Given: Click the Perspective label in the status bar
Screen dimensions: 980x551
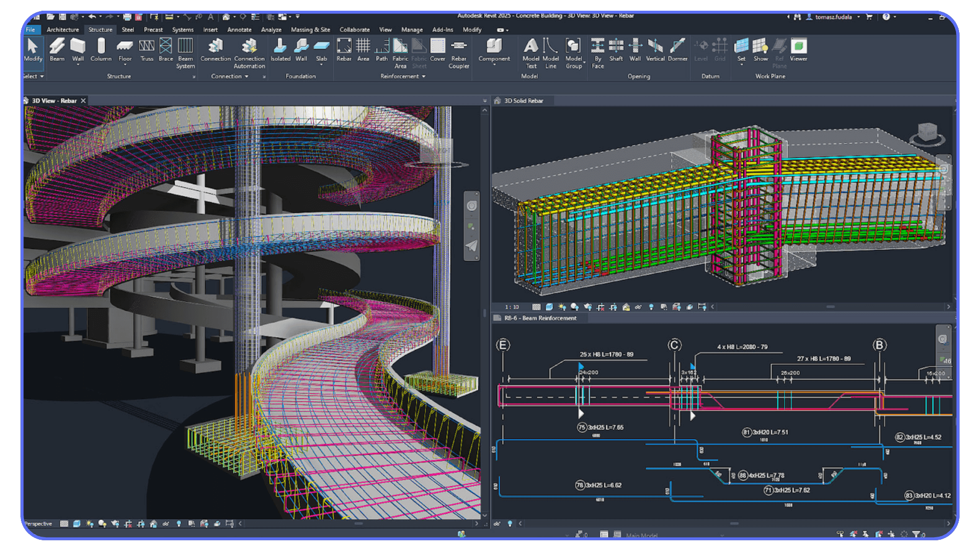Looking at the screenshot, I should pos(38,523).
